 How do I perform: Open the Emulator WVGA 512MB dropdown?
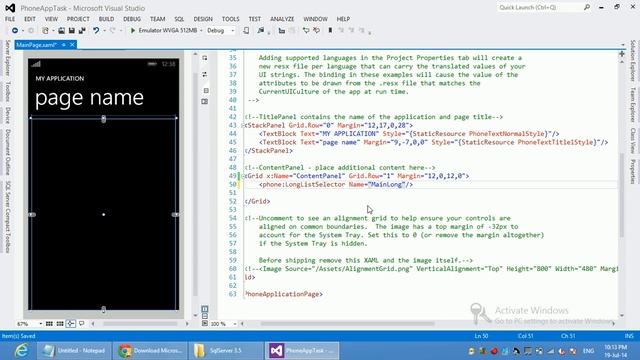pos(201,31)
